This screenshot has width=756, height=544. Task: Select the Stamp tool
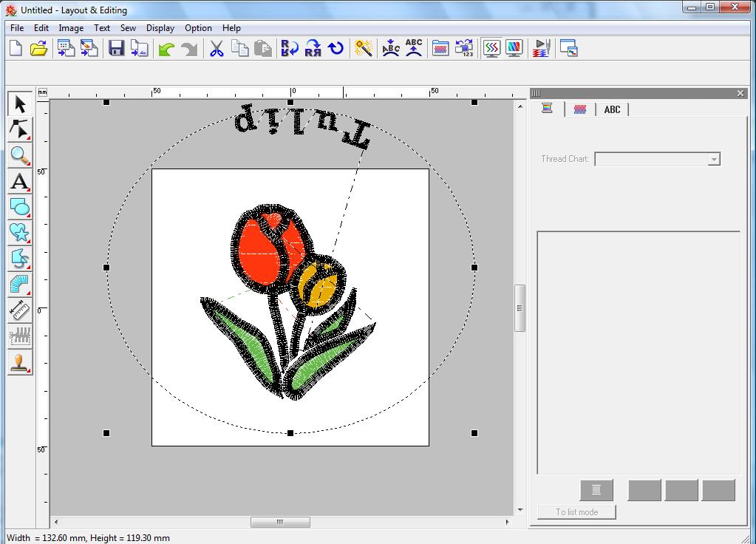coord(20,362)
